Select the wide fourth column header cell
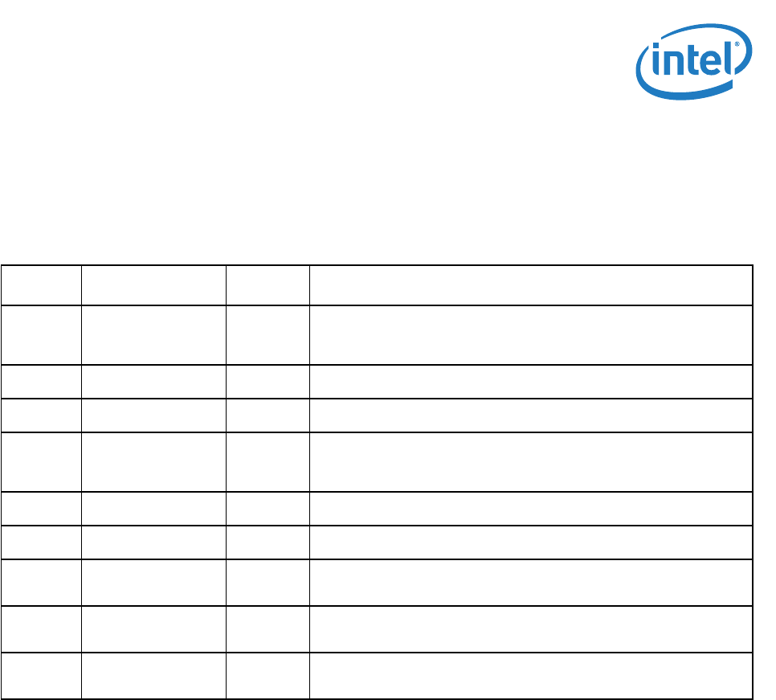The width and height of the screenshot is (776, 700). [531, 285]
